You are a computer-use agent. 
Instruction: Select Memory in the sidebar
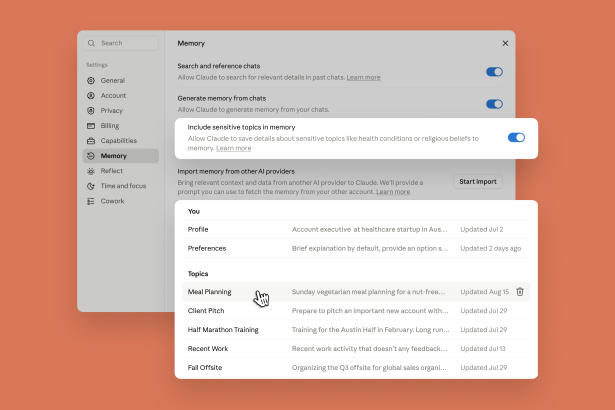pos(121,156)
